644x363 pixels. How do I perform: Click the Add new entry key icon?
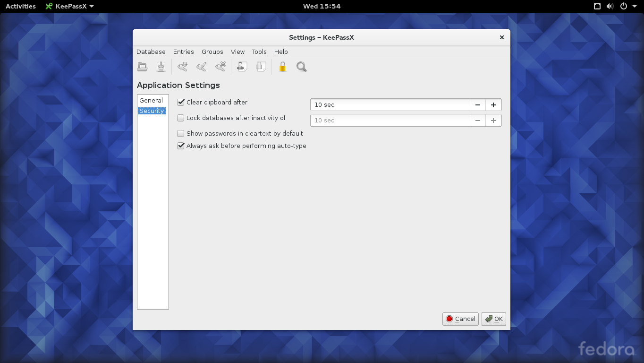tap(183, 67)
